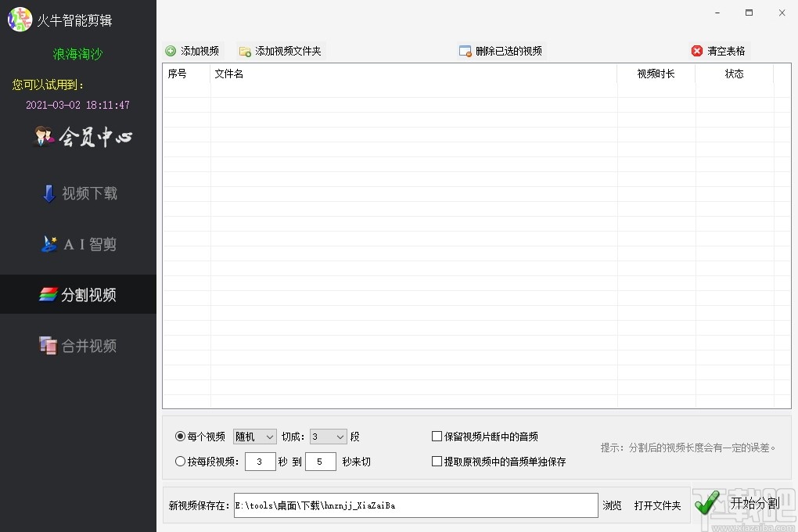The width and height of the screenshot is (798, 532).
Task: Click the 清空表格 clear table icon
Action: pyautogui.click(x=696, y=50)
